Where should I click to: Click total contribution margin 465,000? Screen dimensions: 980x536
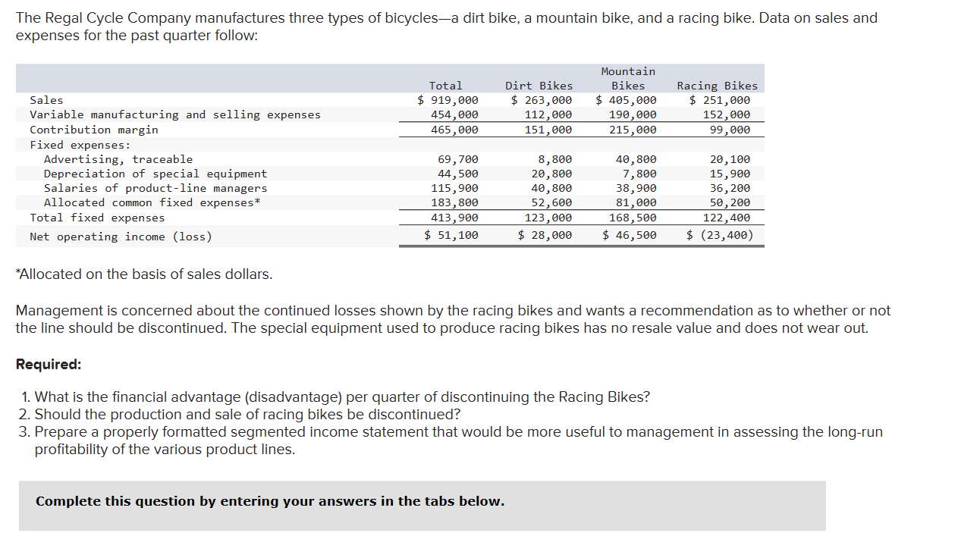pyautogui.click(x=455, y=130)
